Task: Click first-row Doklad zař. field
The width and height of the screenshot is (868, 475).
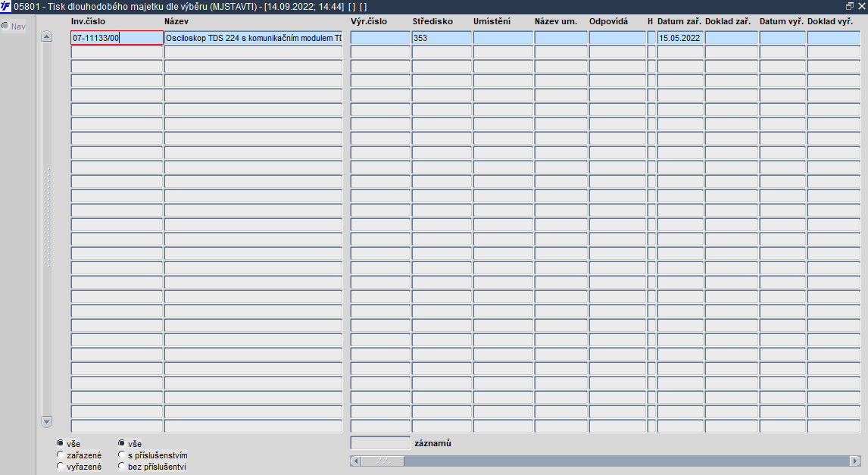Action: click(x=731, y=38)
